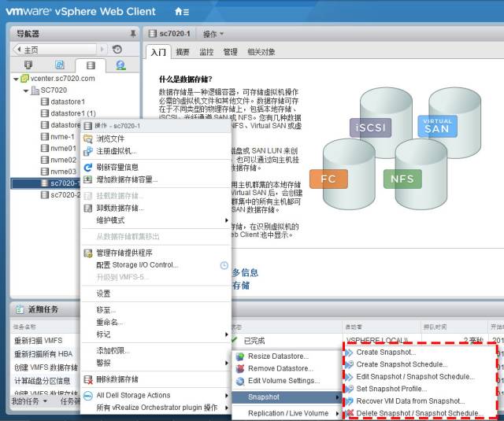Click the nvme-1 datastore icon

tap(45, 137)
